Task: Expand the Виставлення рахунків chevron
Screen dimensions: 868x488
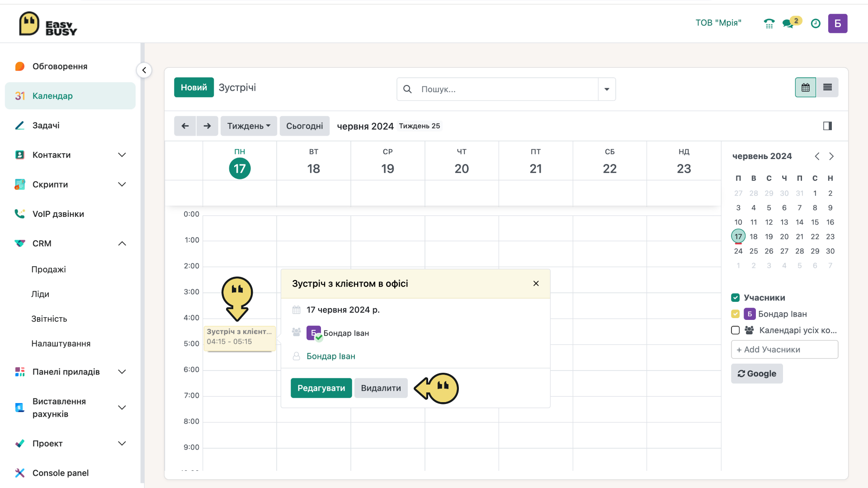Action: click(122, 408)
